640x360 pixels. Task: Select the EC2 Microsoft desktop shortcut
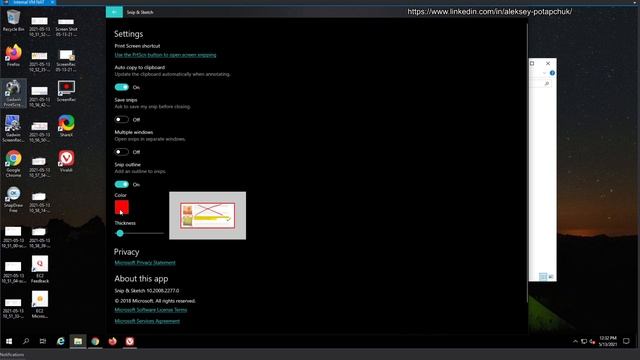(x=40, y=304)
